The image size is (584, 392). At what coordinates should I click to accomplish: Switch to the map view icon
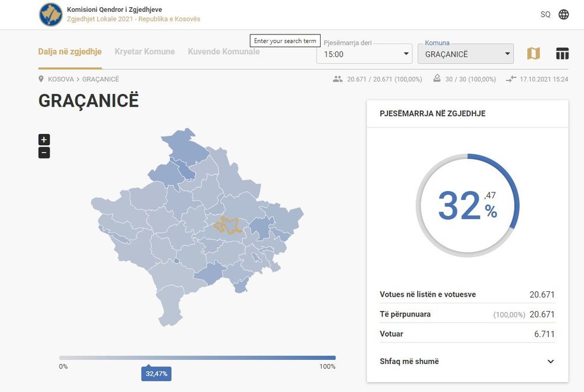click(x=533, y=54)
